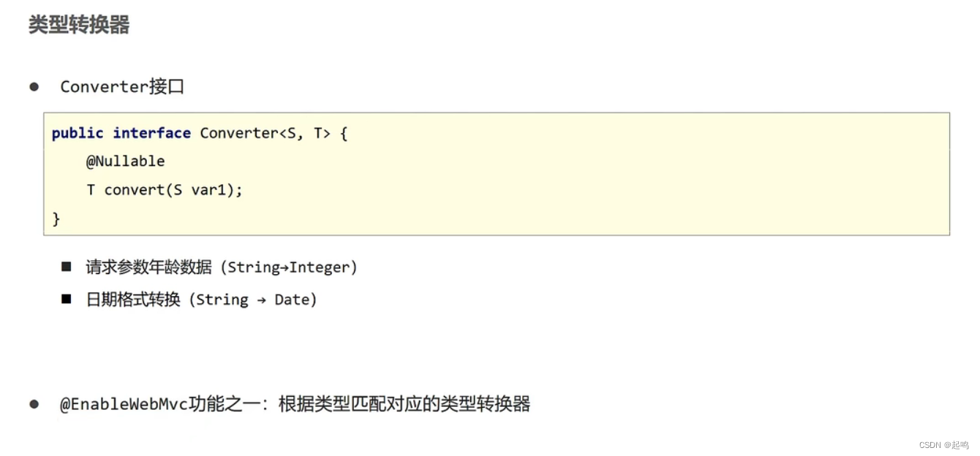Click the 类型转换器 slide title
The width and height of the screenshot is (980, 456).
(79, 25)
